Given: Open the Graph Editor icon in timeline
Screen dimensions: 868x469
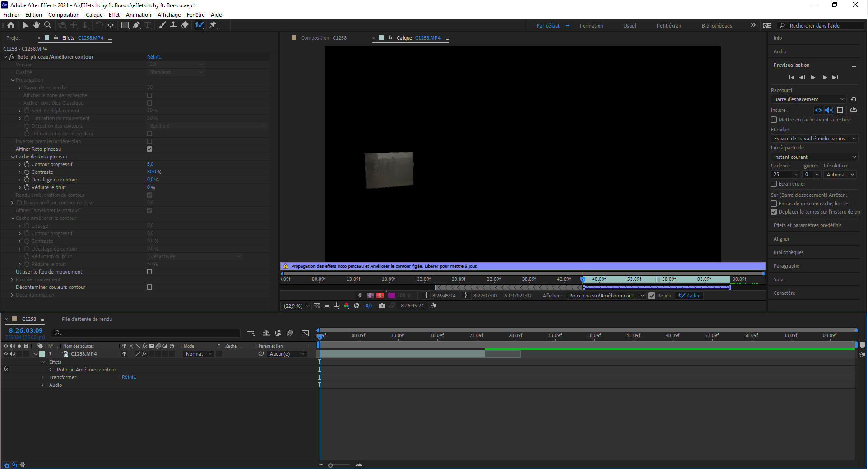Looking at the screenshot, I should click(306, 333).
